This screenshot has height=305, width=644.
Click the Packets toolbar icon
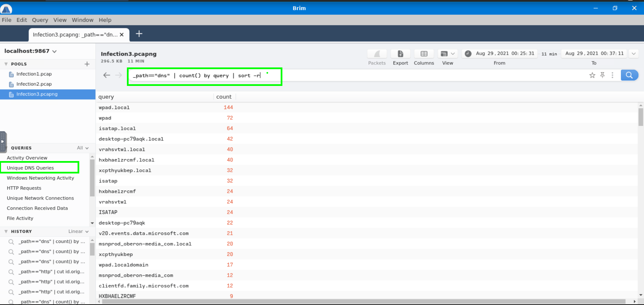click(377, 54)
